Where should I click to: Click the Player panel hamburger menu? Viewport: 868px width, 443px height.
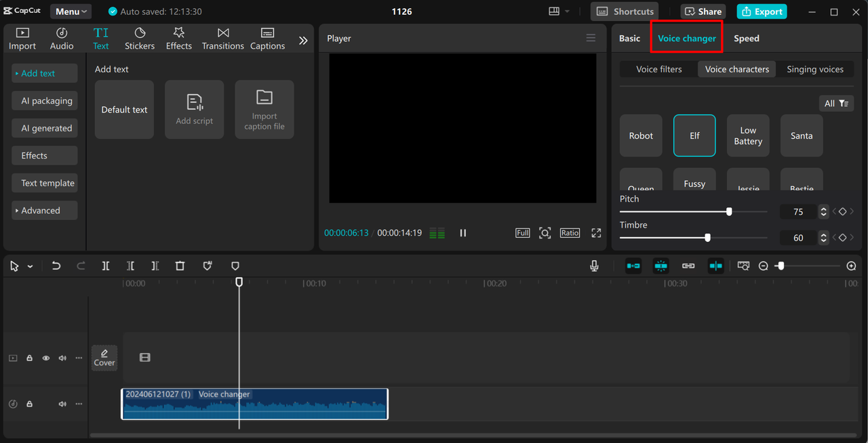[x=591, y=39]
